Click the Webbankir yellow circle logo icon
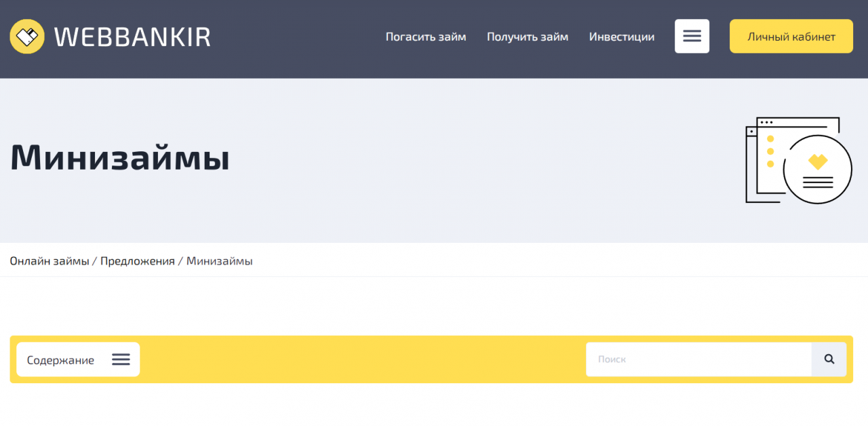The height and width of the screenshot is (426, 868). pyautogui.click(x=27, y=37)
